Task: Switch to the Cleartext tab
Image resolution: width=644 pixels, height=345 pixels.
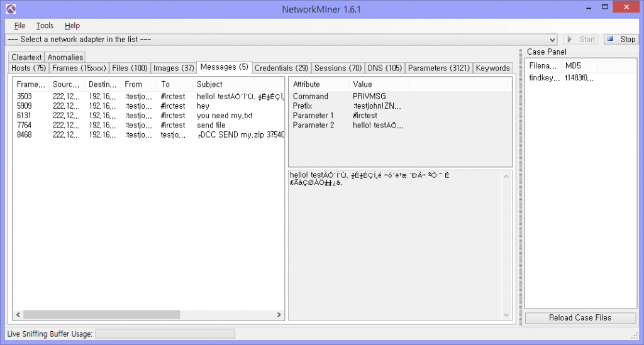Action: pyautogui.click(x=26, y=57)
